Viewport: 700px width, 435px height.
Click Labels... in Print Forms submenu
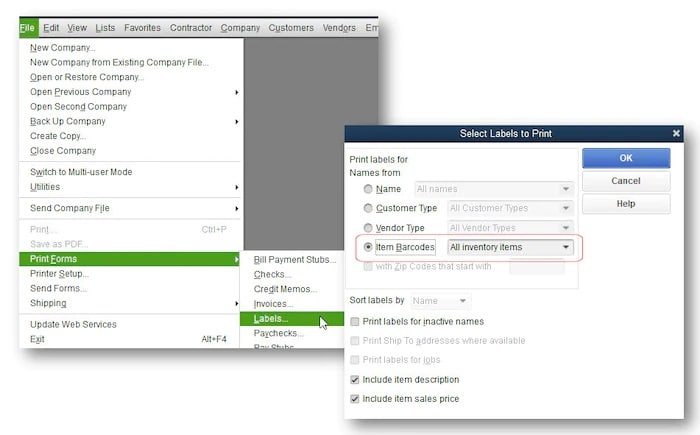[x=292, y=319]
